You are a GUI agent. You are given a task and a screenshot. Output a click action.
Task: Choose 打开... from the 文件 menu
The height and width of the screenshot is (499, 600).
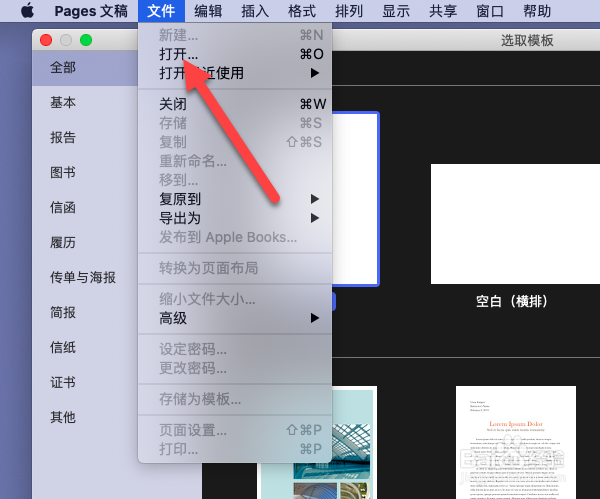[235, 54]
